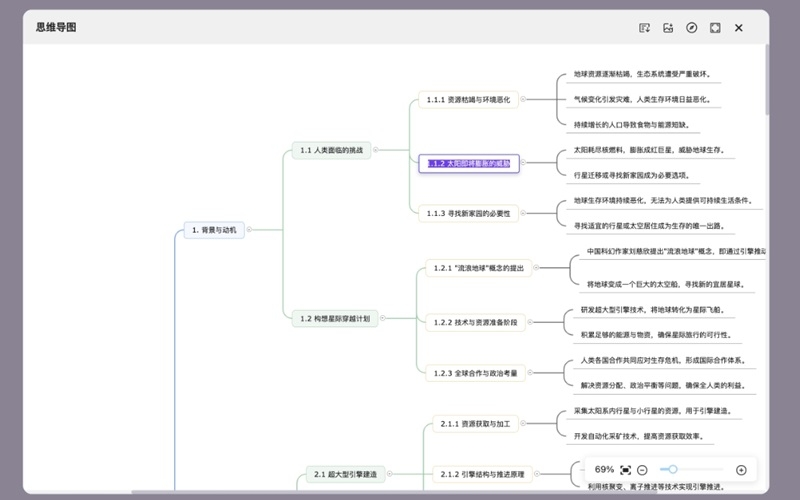Select the 1.2.3 全球合作与政治考量 node
The height and width of the screenshot is (500, 800).
pos(476,373)
